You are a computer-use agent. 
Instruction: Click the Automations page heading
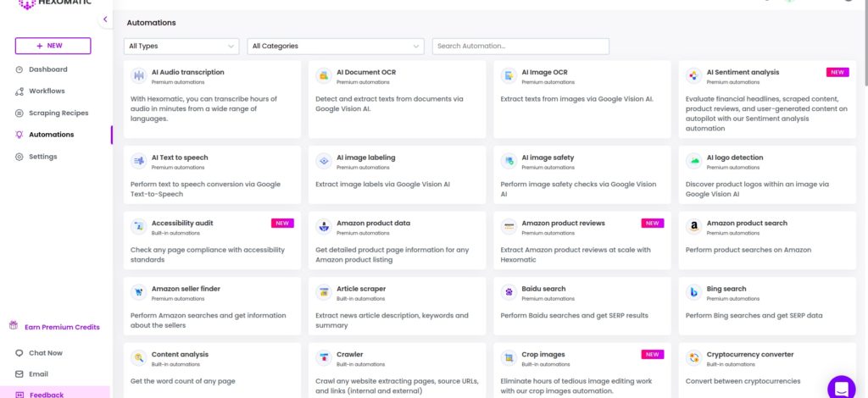[x=151, y=23]
